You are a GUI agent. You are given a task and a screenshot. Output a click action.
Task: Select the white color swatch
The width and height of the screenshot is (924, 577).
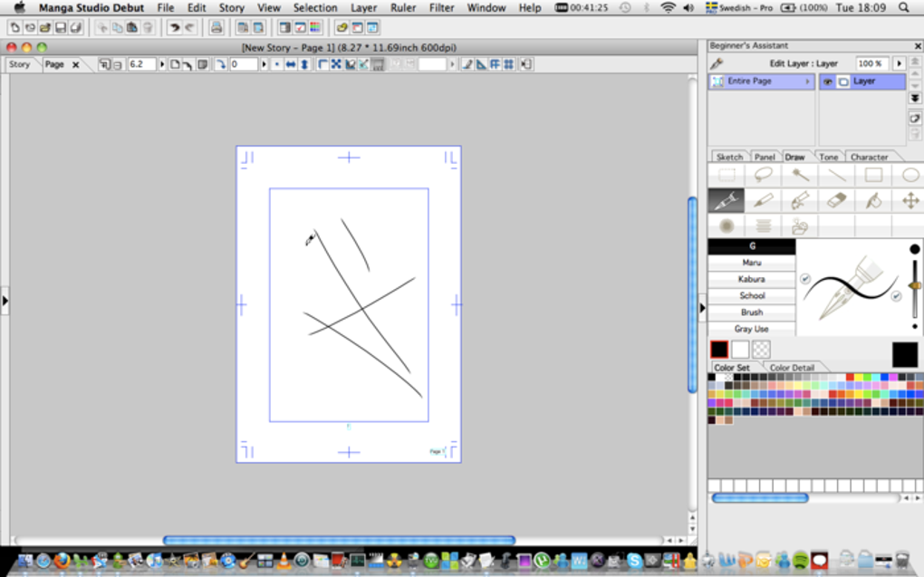click(740, 350)
